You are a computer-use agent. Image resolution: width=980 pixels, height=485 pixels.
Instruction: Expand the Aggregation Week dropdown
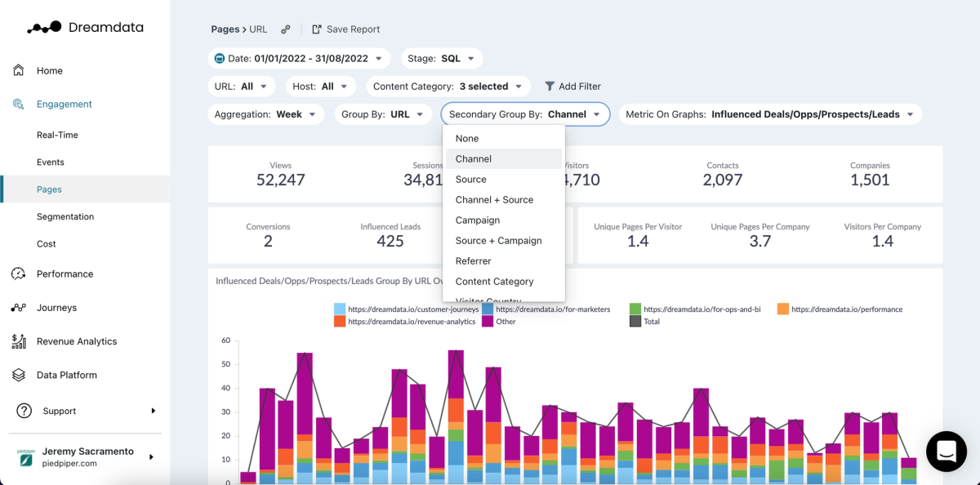point(265,114)
